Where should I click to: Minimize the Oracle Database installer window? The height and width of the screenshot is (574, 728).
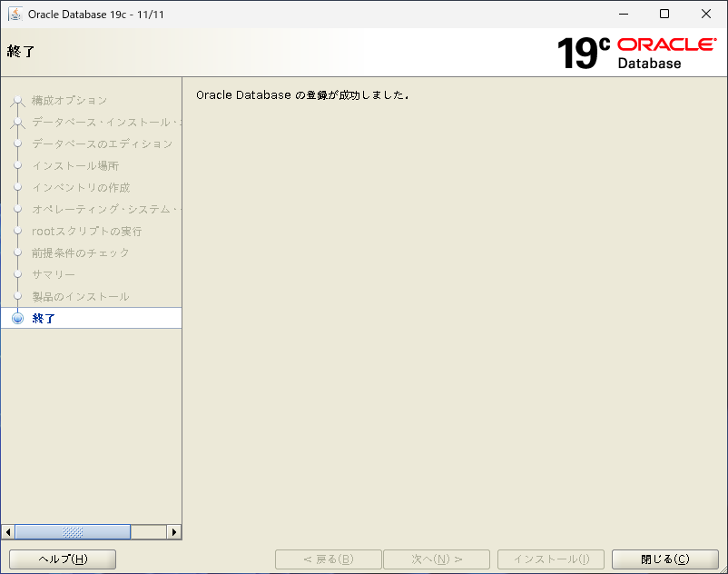click(x=624, y=14)
